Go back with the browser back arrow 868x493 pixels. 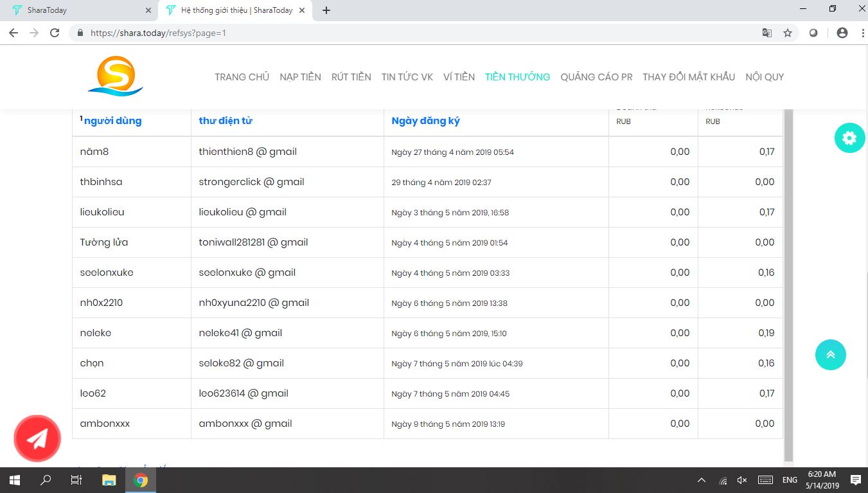13,33
